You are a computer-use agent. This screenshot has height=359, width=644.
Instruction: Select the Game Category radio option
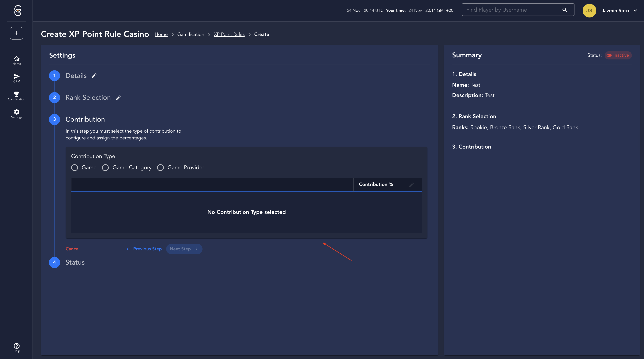105,168
